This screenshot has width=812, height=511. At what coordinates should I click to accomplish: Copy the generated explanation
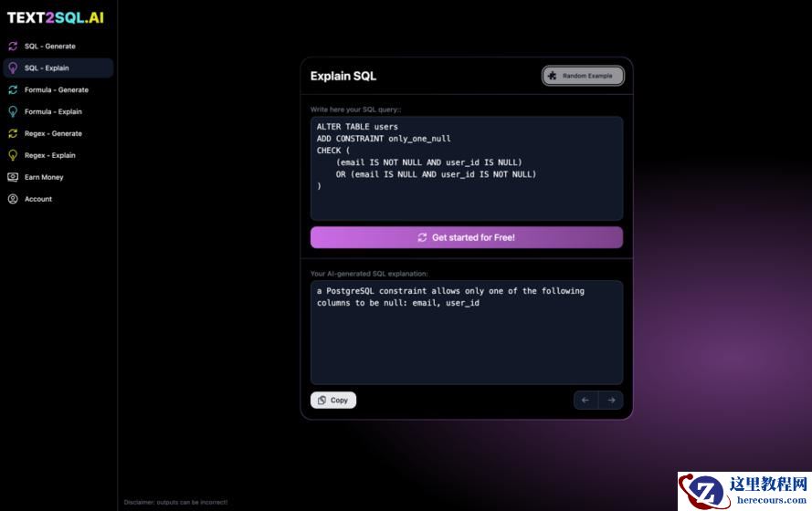click(x=333, y=401)
